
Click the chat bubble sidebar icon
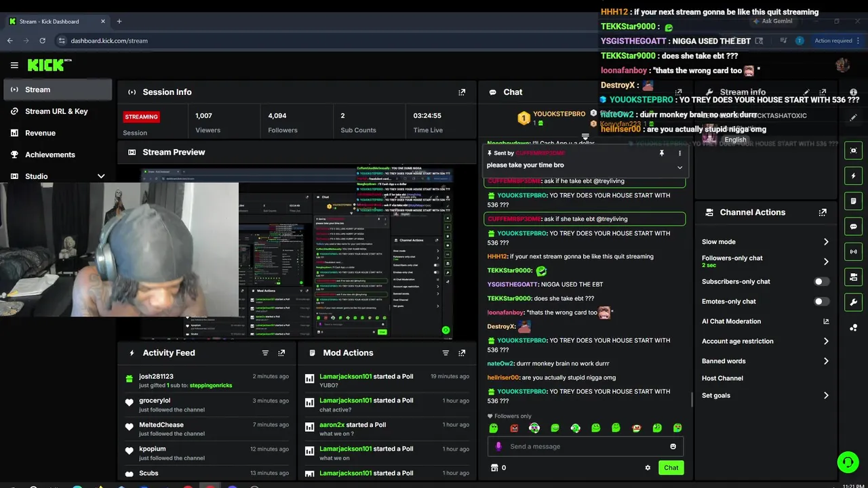coord(853,226)
